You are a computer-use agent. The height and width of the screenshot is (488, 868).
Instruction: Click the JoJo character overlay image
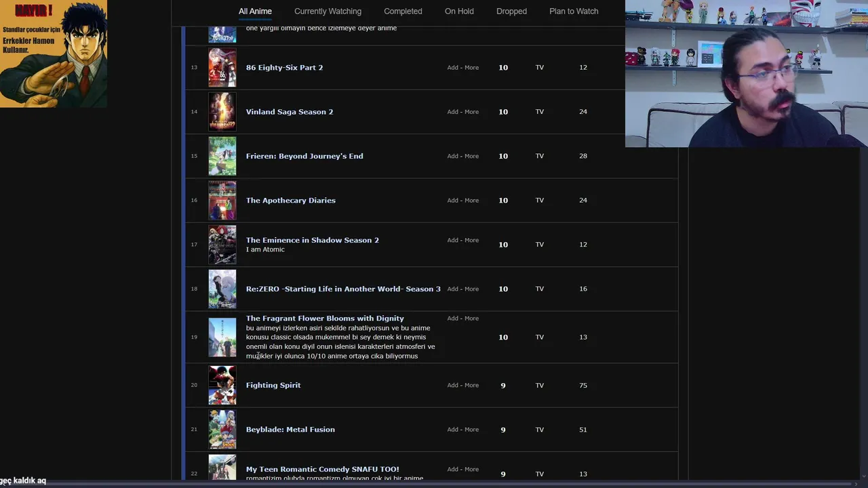(x=54, y=54)
